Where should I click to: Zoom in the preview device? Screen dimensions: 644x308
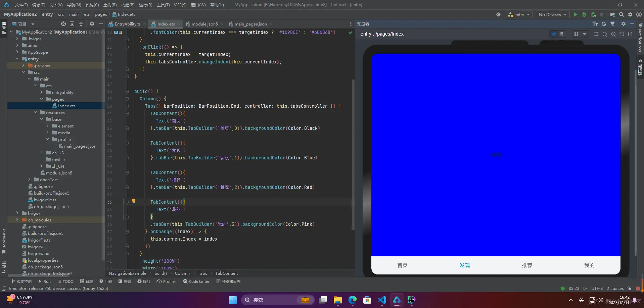613,34
